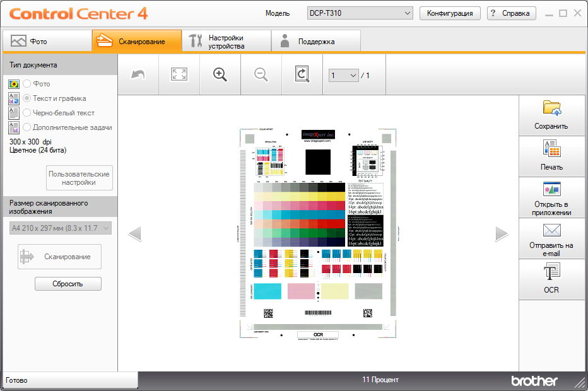Zoom in with the magnifier plus icon
Image resolution: width=588 pixels, height=391 pixels.
[220, 74]
